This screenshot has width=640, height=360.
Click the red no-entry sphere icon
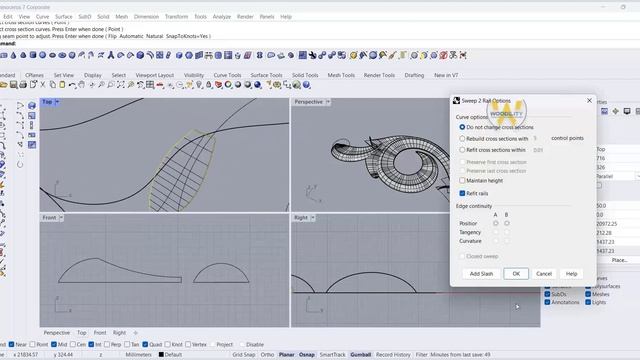coord(443,55)
